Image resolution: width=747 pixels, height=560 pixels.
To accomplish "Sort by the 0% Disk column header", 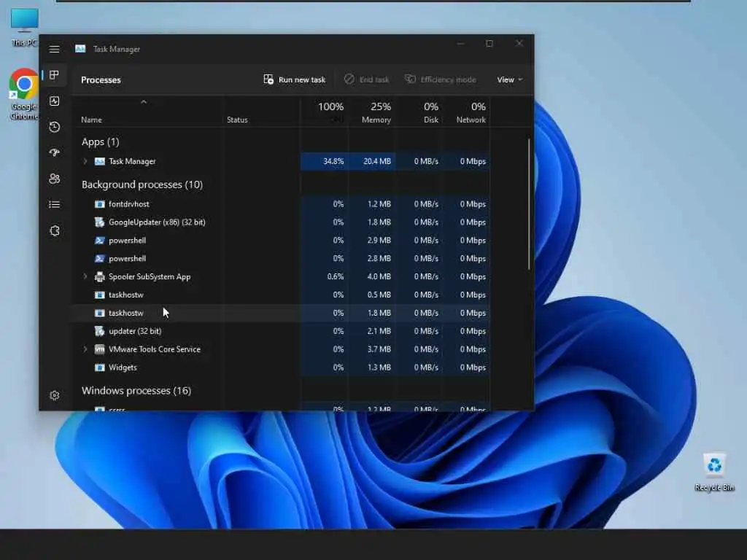I will [x=419, y=112].
